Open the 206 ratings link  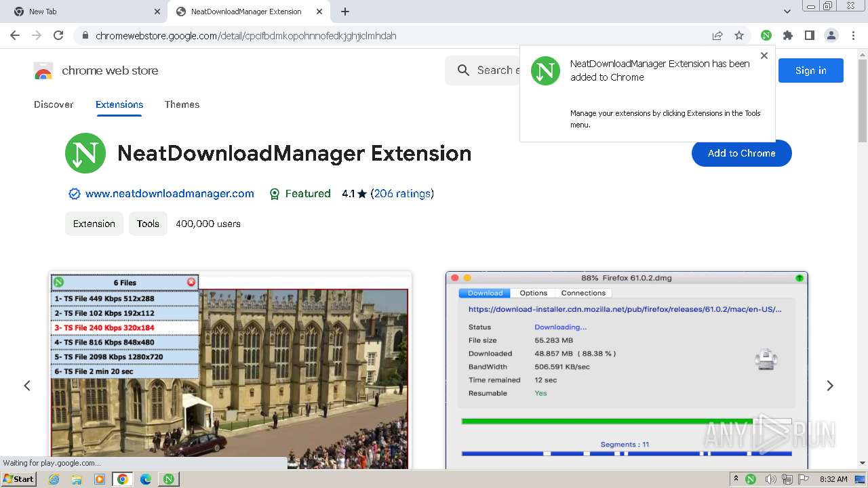point(402,194)
